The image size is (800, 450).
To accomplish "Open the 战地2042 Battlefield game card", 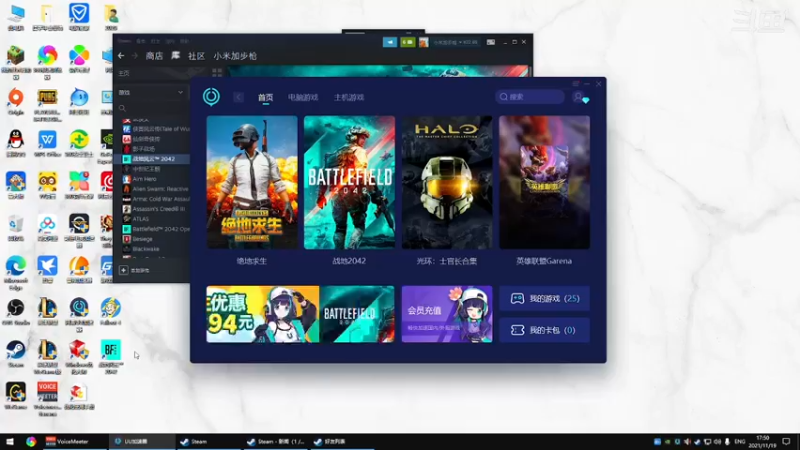I will (x=349, y=182).
